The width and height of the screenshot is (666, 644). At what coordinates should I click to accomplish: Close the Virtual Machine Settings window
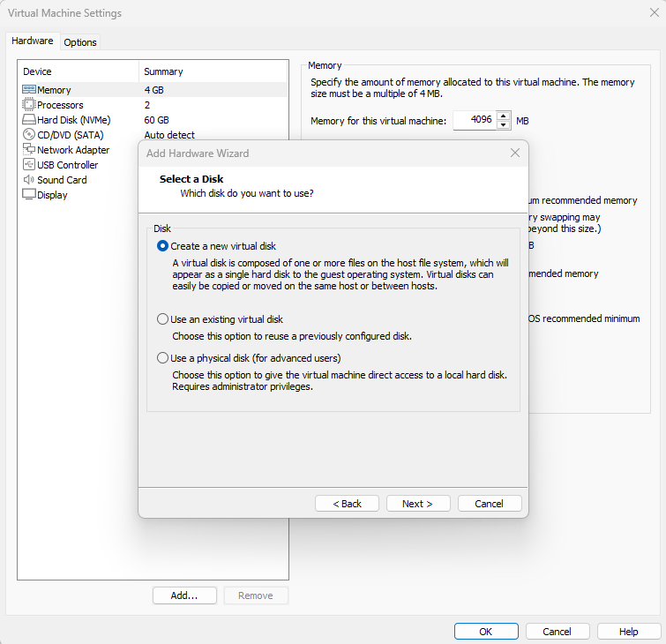655,12
